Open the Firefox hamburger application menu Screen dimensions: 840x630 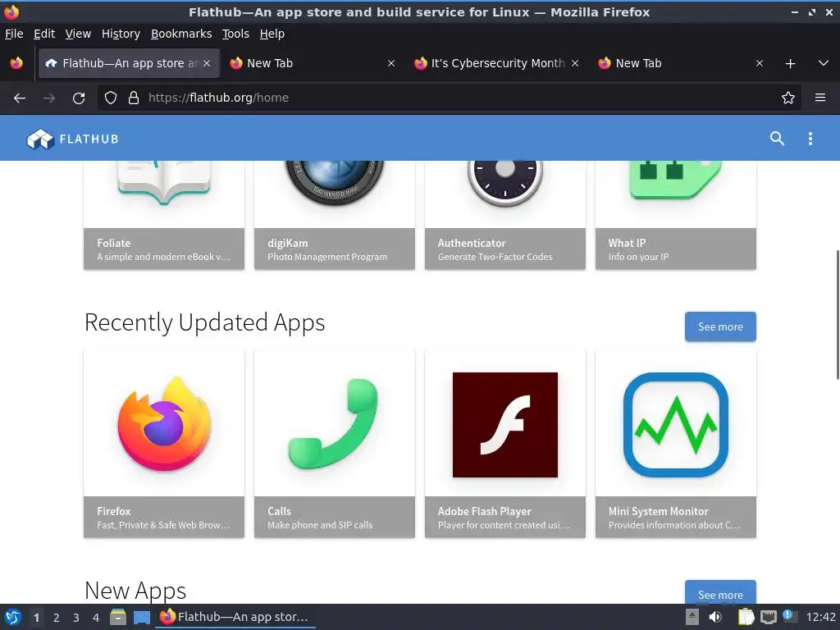[x=819, y=98]
